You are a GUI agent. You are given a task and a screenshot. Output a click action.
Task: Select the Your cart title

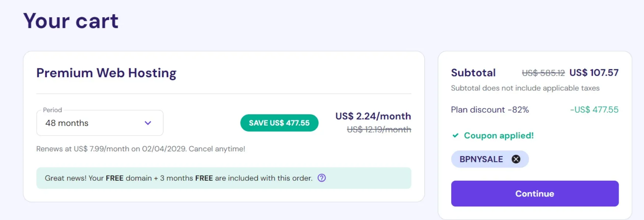70,21
